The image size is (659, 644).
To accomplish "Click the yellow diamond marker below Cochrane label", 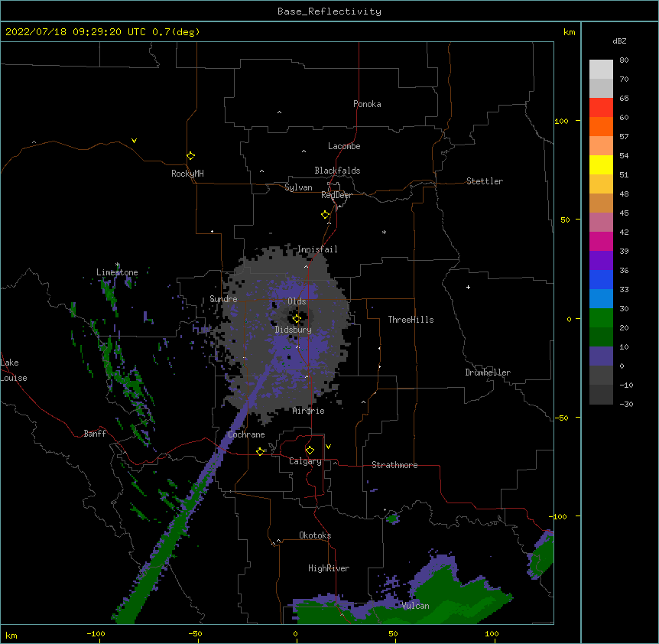I will coord(260,451).
